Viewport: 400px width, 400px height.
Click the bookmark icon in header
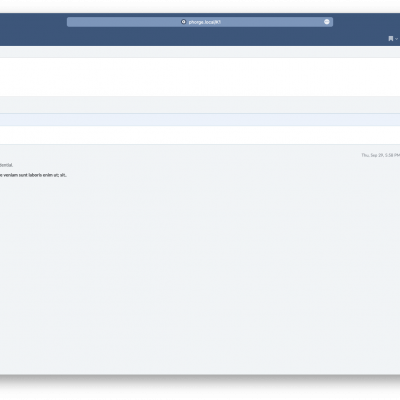pos(391,39)
